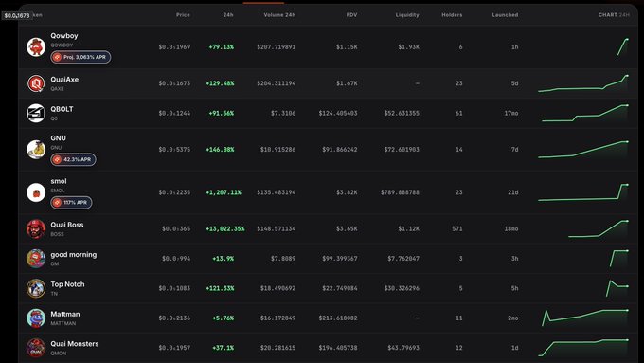This screenshot has height=363, width=644.
Task: Open the GNU token name link
Action: [x=59, y=138]
